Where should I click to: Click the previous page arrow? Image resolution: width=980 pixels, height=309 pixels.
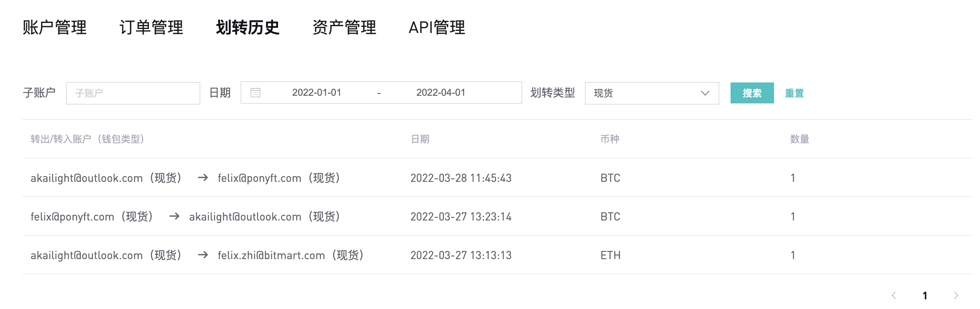pyautogui.click(x=894, y=296)
